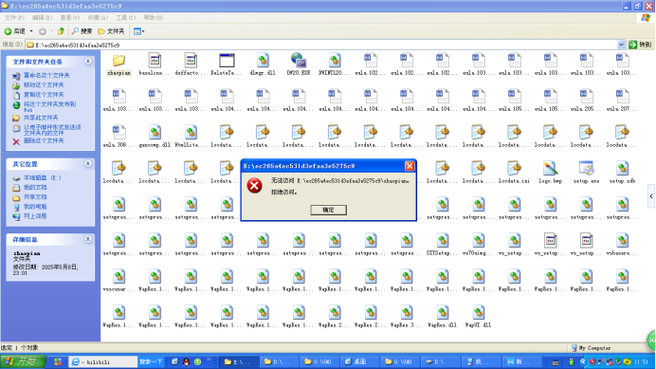
Task: Open 本地磁盘 (E:) in other places
Action: coord(42,178)
